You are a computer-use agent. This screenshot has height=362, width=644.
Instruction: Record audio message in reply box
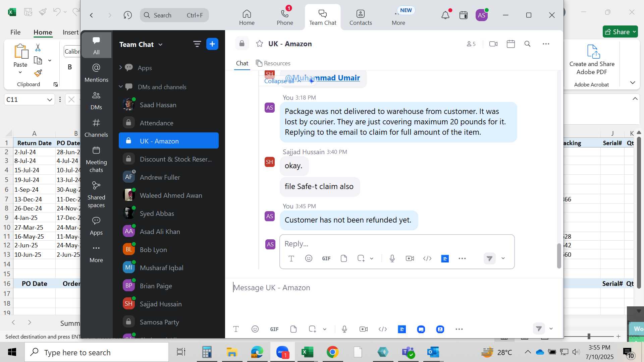click(392, 258)
